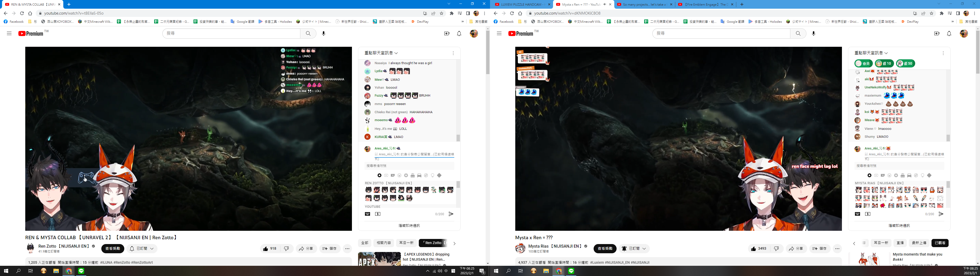Open account avatar menu in left YouTube header
Viewport: 980px width, 276px height.
coord(474,33)
